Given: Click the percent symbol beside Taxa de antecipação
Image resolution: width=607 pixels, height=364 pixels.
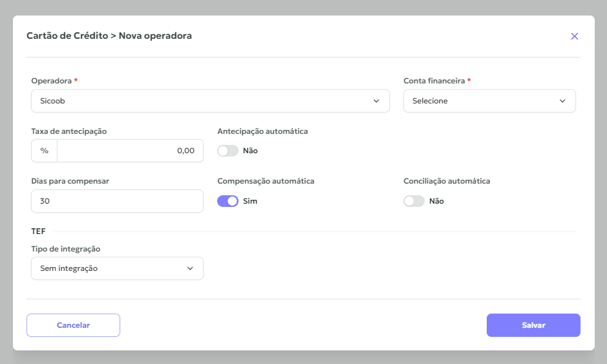Looking at the screenshot, I should pyautogui.click(x=45, y=151).
